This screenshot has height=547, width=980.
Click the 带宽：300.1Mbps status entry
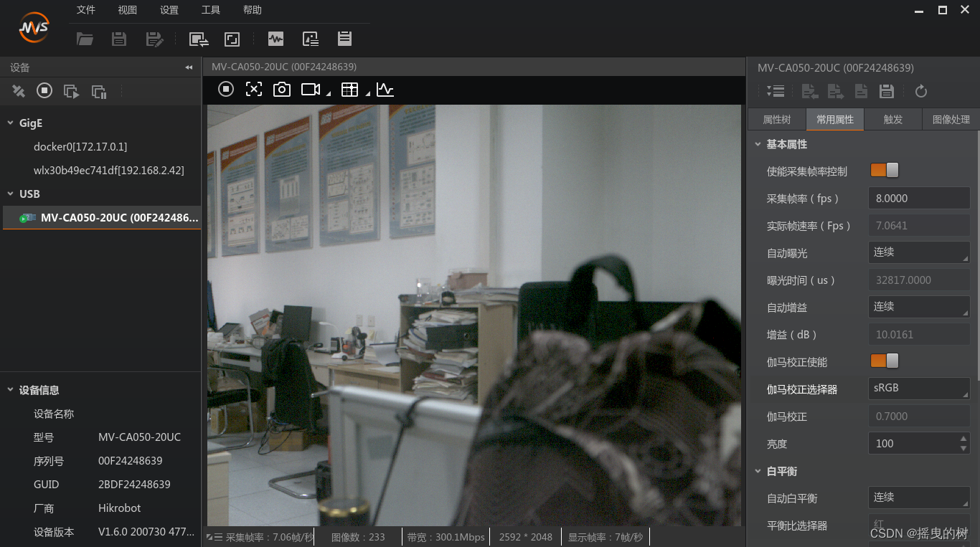click(x=446, y=537)
